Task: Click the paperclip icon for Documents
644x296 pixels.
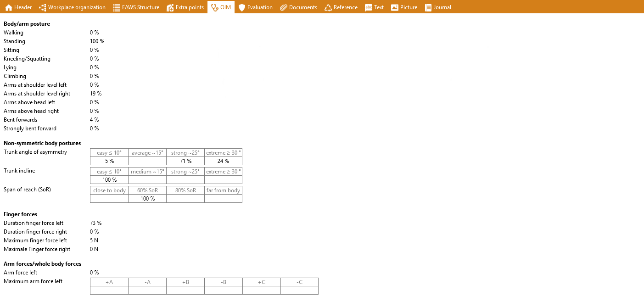Action: pos(284,7)
